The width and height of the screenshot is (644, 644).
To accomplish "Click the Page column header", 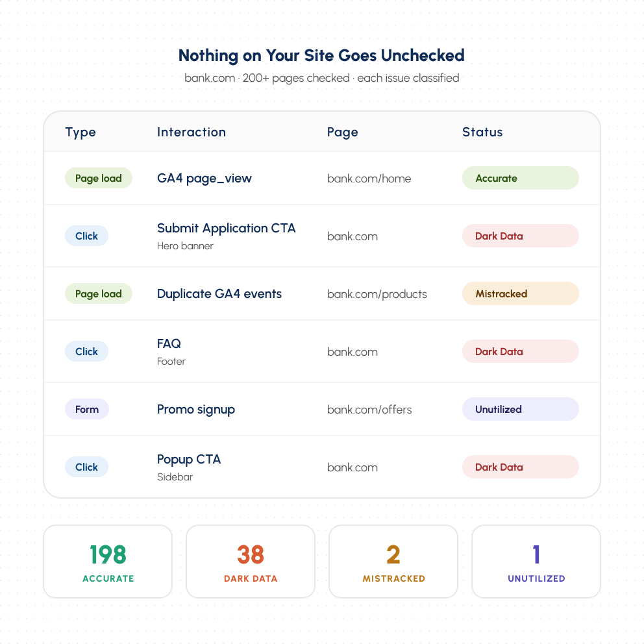I will coord(343,132).
